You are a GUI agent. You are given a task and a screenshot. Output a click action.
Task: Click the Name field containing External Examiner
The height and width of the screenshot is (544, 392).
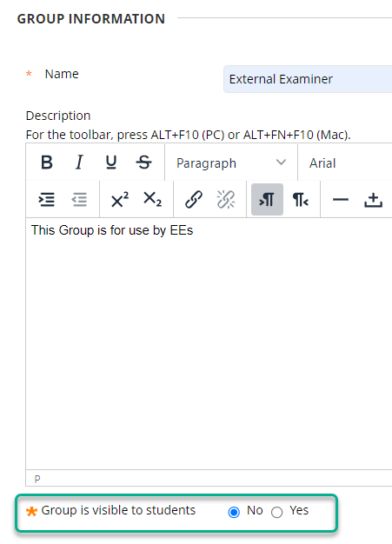point(308,79)
